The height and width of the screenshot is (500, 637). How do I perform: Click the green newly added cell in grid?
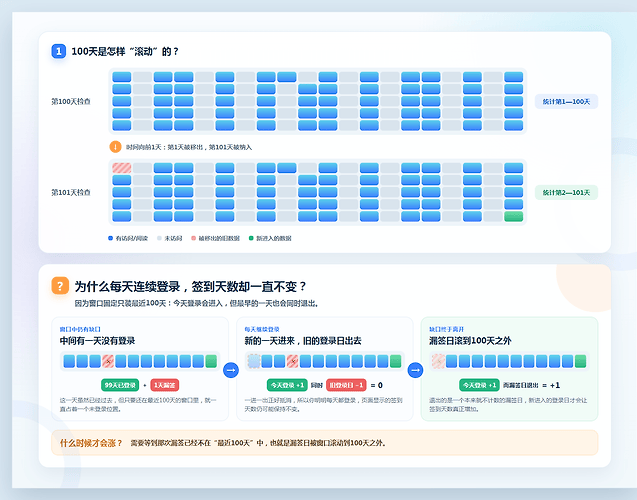[514, 216]
